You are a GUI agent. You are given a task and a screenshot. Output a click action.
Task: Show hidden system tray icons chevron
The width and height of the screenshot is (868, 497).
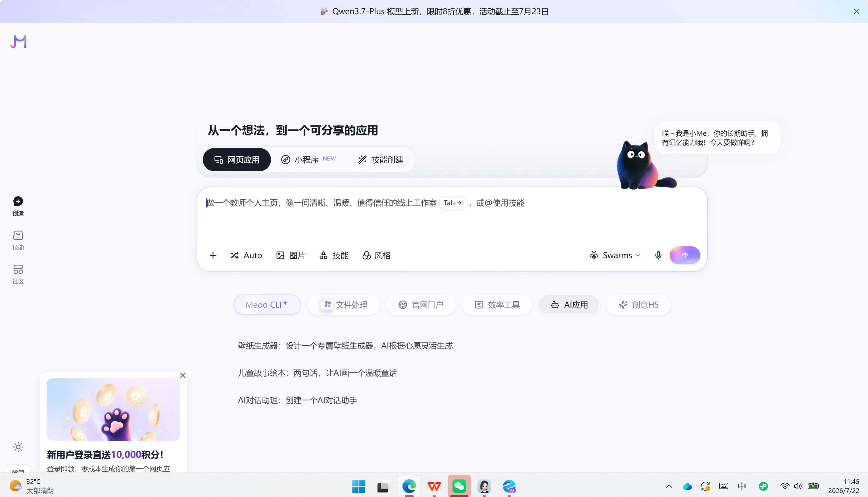tap(669, 486)
